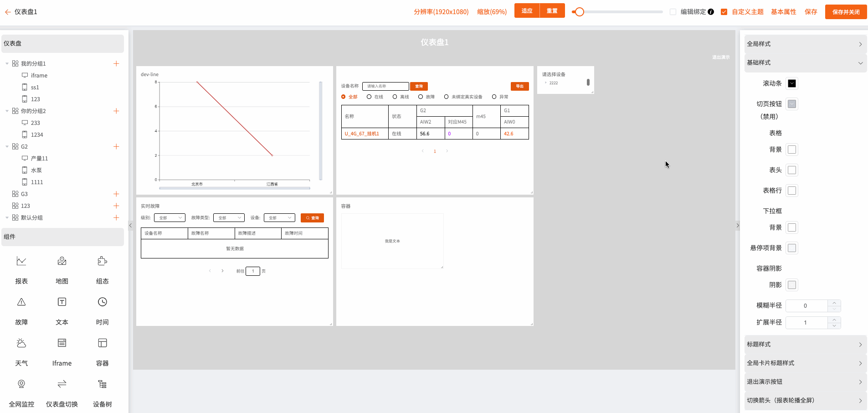The image size is (868, 413).
Task: Open the 滚动条 black color swatch
Action: click(x=792, y=83)
